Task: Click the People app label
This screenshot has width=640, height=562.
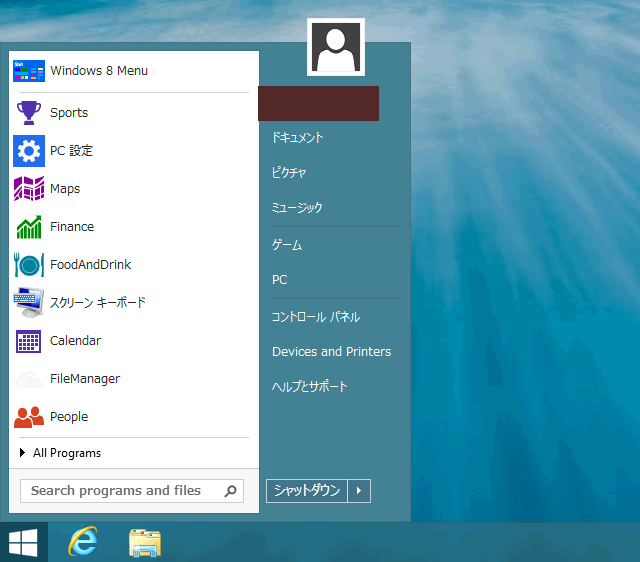Action: [x=69, y=417]
